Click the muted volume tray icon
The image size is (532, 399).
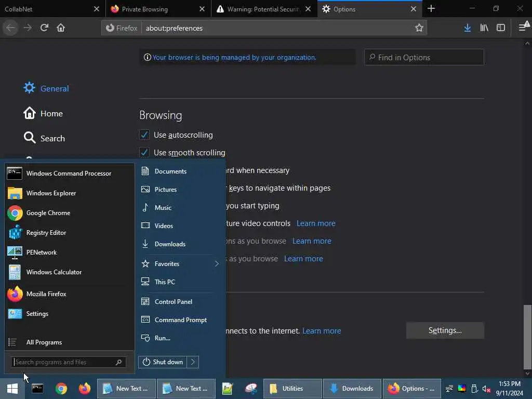pyautogui.click(x=486, y=389)
